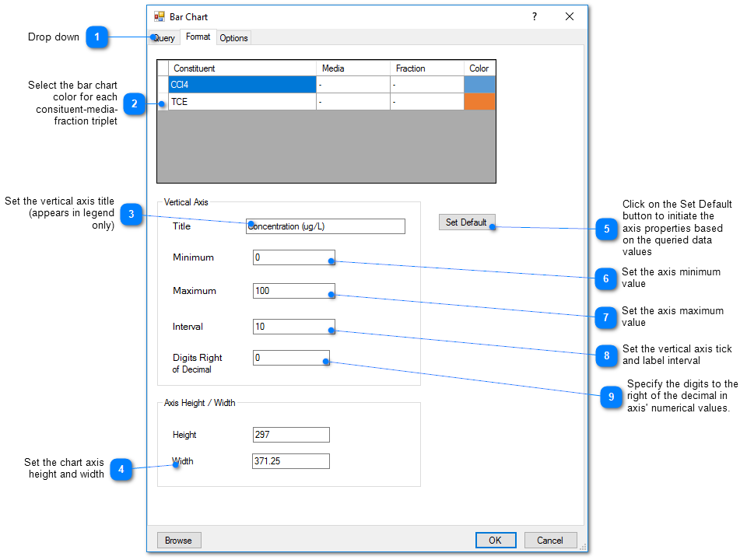Click the axis Width field
This screenshot has height=560, width=740.
(x=290, y=461)
